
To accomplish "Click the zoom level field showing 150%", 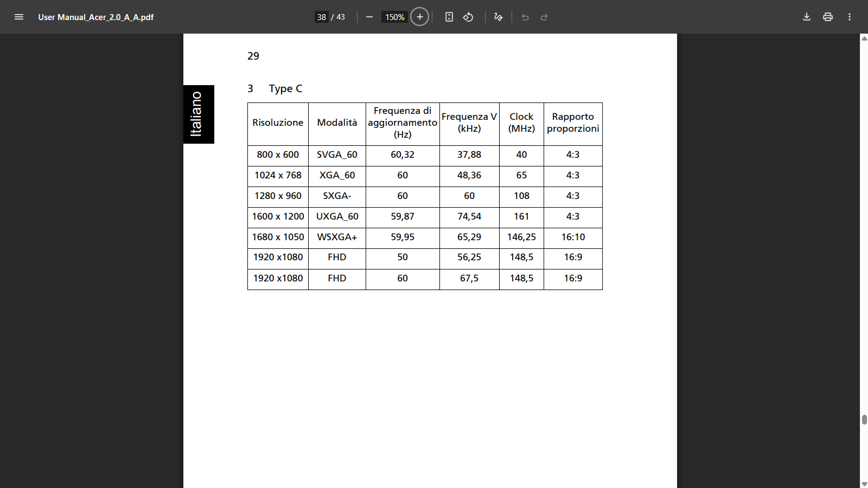I will (x=394, y=17).
